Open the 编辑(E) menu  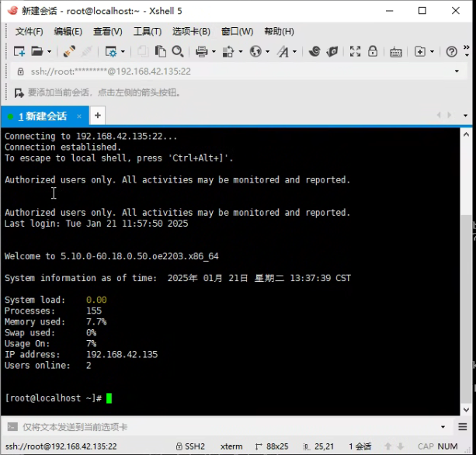[x=68, y=32]
